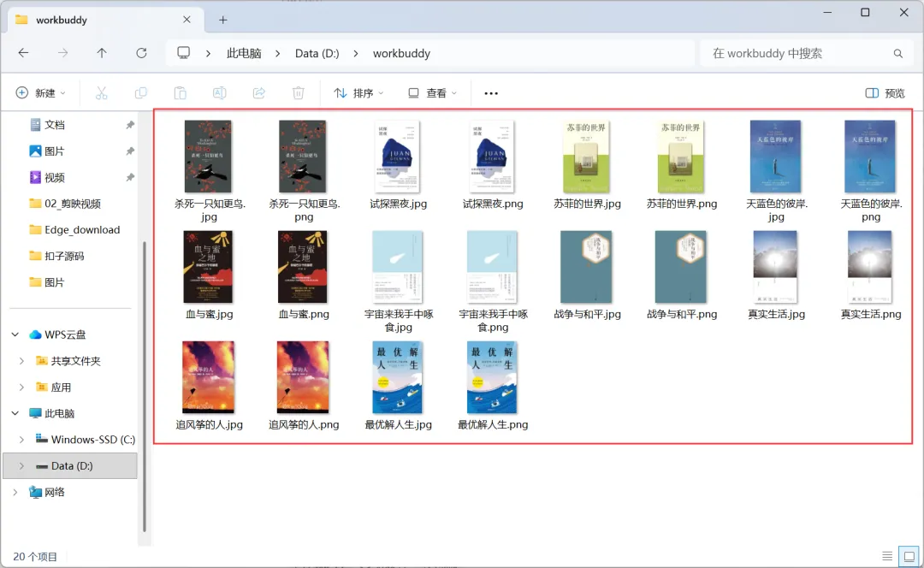Screen dimensions: 924x568
Task: Open the 新建 dropdown
Action: point(40,93)
